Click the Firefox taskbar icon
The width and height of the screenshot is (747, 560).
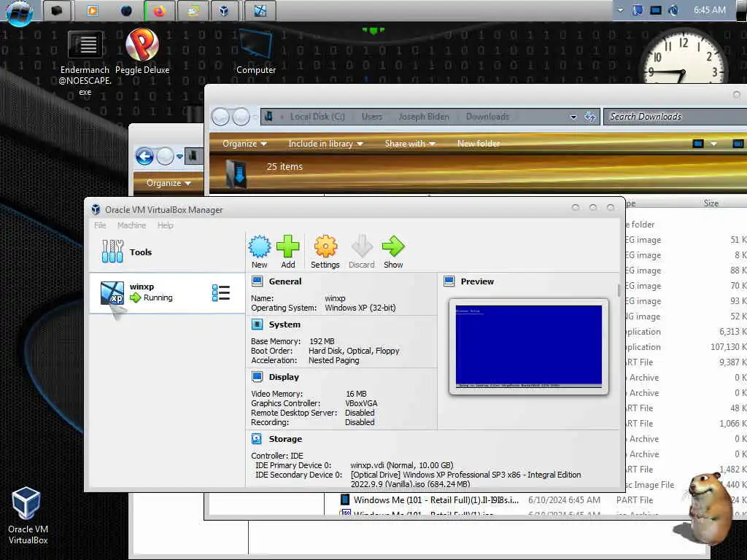tap(159, 10)
